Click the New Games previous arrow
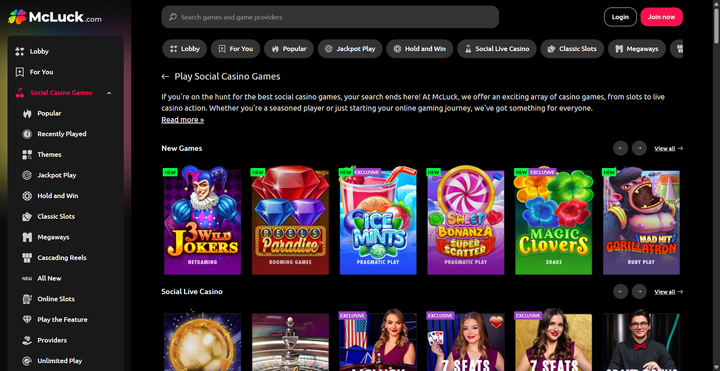The height and width of the screenshot is (371, 720). 620,148
